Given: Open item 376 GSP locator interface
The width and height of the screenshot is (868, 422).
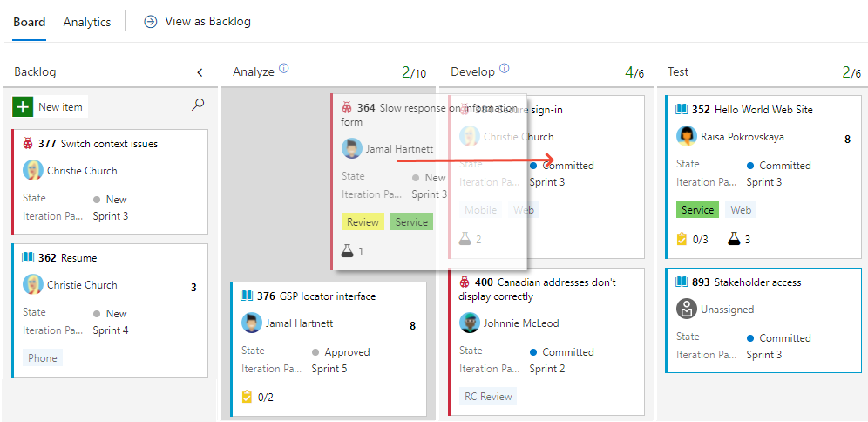Looking at the screenshot, I should [x=328, y=296].
